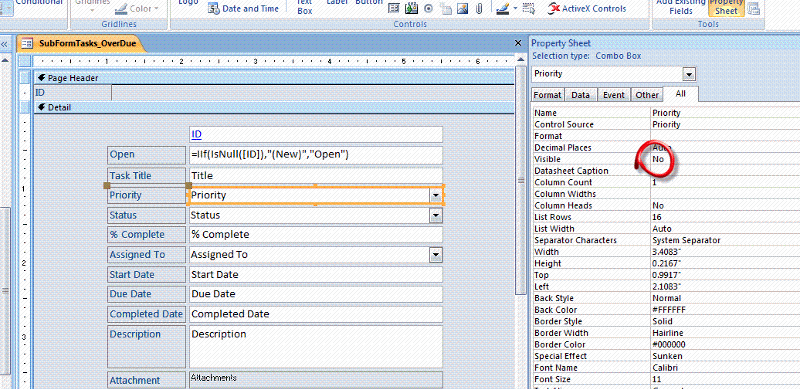Viewport: 800px width, 389px height.
Task: Collapse the Page Header section bar
Action: tap(273, 78)
